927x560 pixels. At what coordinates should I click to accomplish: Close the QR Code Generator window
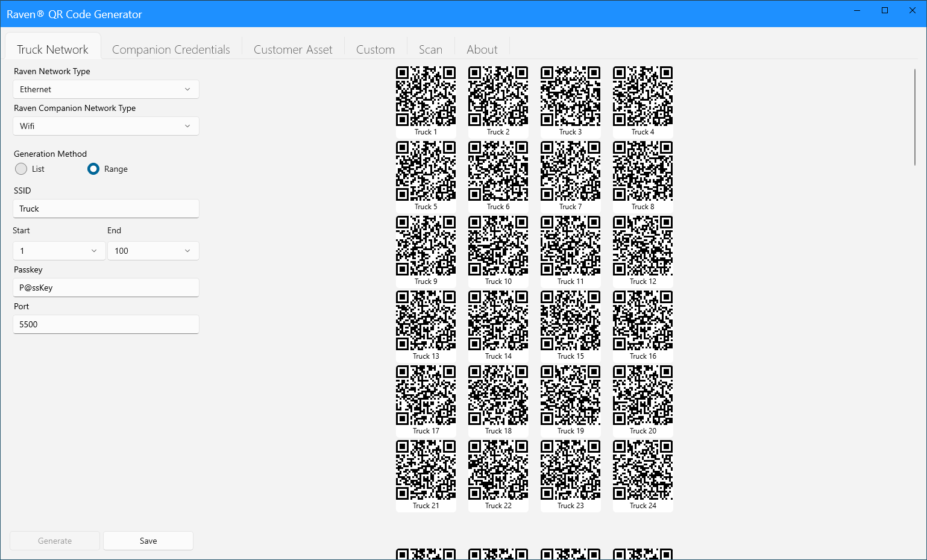click(x=913, y=10)
